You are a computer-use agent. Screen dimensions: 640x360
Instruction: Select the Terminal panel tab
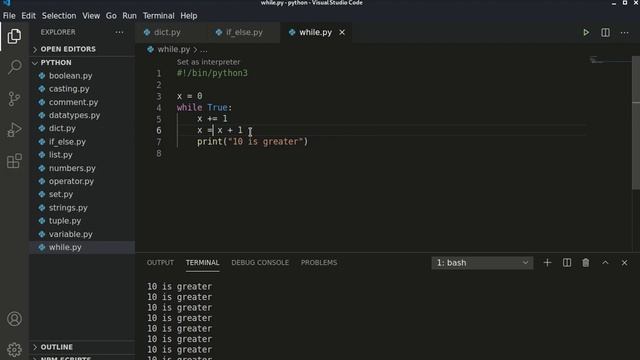click(202, 262)
